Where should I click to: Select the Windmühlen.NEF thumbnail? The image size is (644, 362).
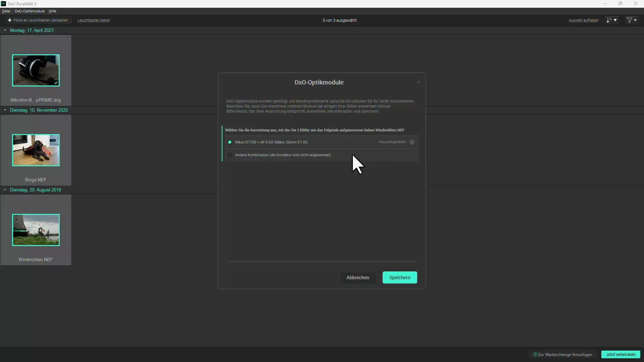(x=36, y=230)
